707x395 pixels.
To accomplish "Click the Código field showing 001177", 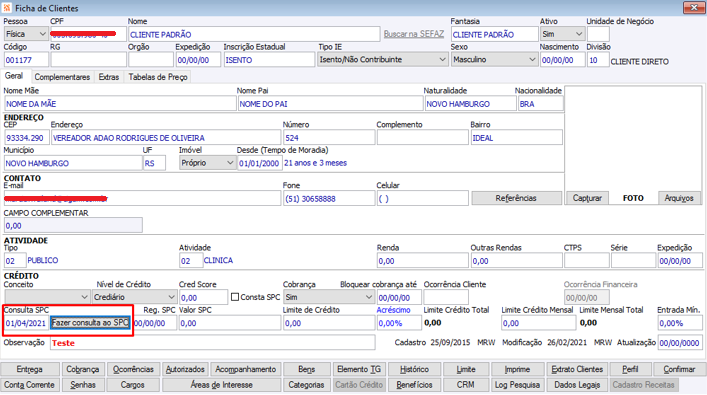I will point(26,60).
